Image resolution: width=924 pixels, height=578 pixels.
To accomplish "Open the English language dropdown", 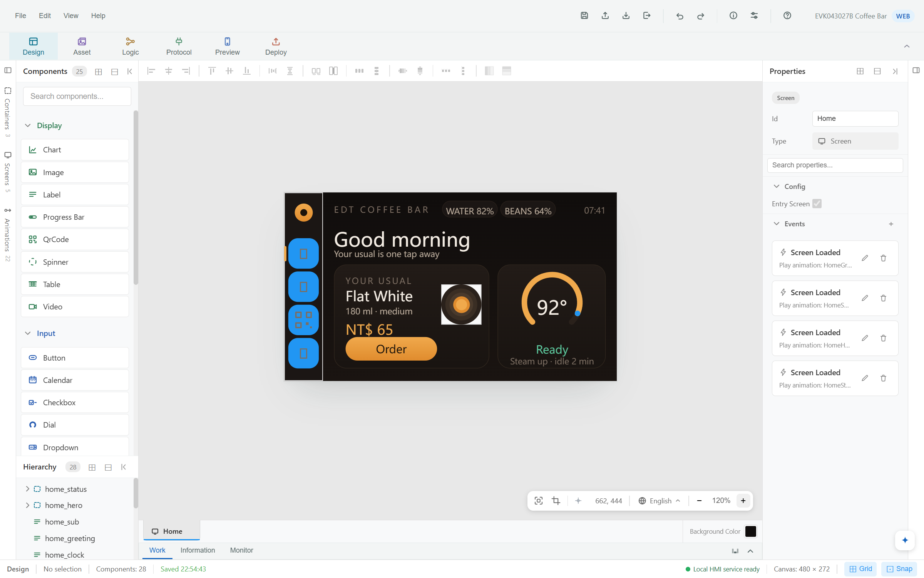I will coord(660,501).
